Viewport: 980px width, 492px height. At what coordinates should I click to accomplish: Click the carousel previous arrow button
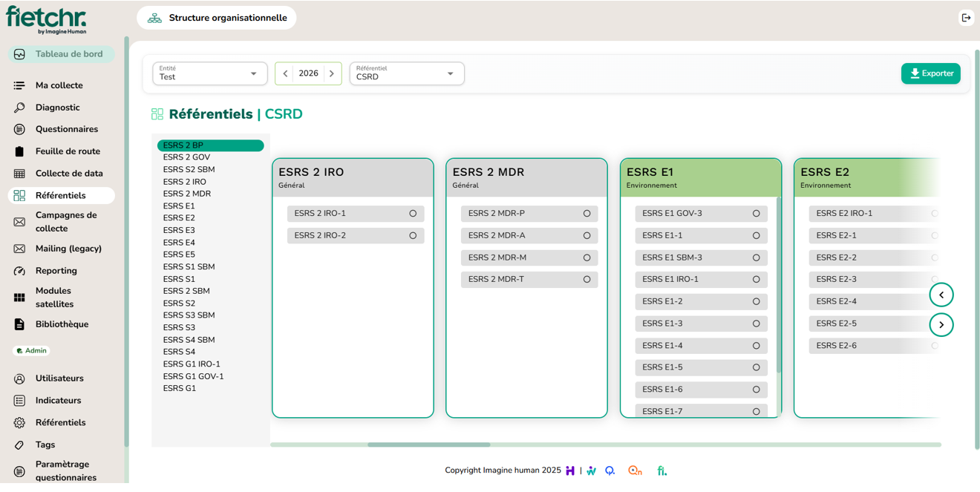[941, 295]
